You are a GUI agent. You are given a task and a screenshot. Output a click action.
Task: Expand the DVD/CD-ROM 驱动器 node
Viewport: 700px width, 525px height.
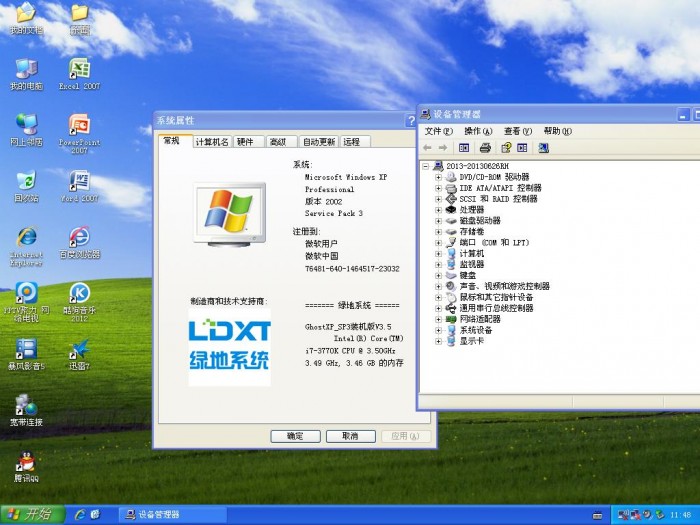(x=438, y=177)
